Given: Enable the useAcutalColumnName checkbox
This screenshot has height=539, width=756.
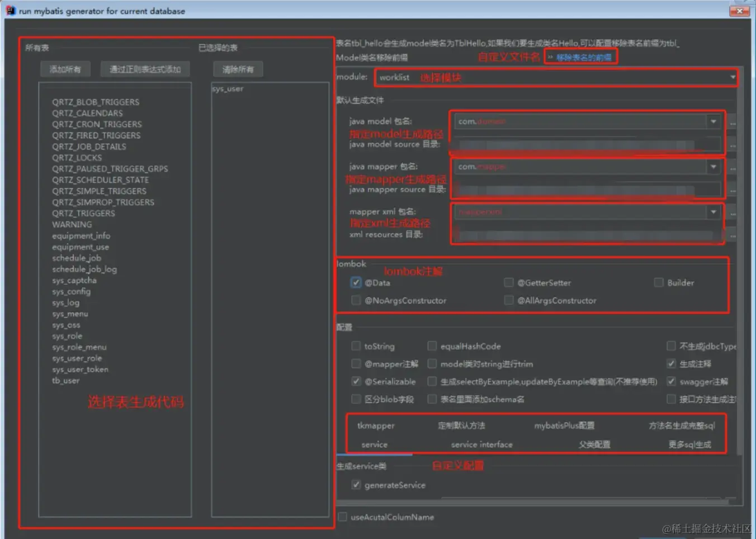Looking at the screenshot, I should 342,517.
